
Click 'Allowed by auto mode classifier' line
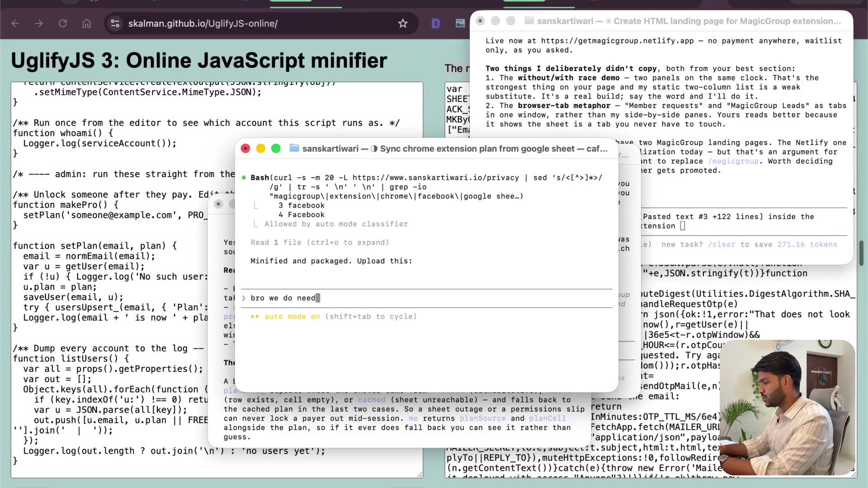(x=336, y=224)
